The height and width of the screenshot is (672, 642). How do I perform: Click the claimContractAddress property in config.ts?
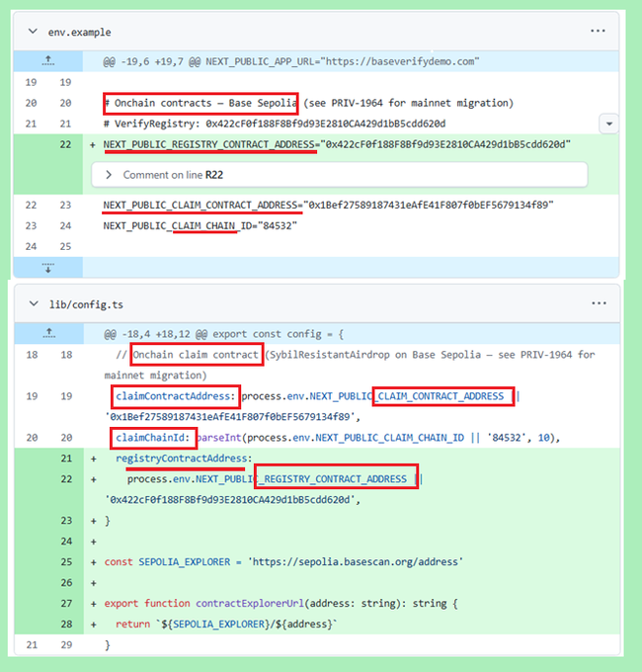(175, 396)
